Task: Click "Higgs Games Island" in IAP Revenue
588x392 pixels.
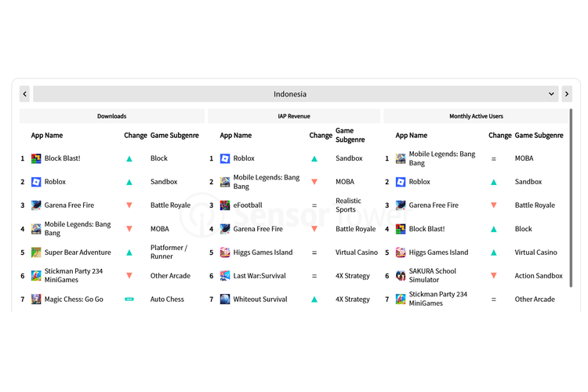Action: pos(263,252)
